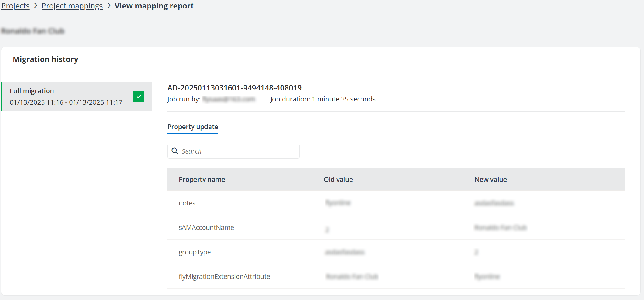
Task: Select the groupType property row
Action: (195, 252)
